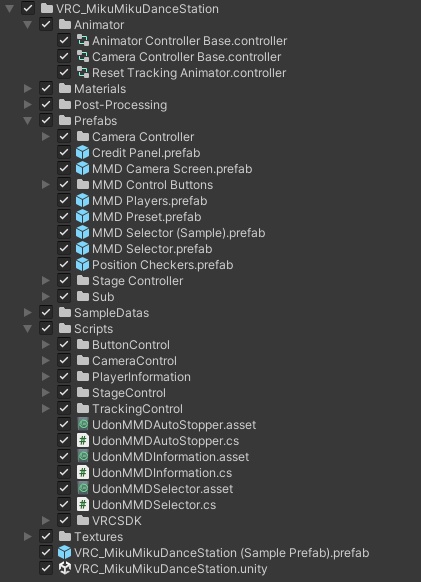Click the UdonMMDSelector.cs script icon
Image resolution: width=421 pixels, height=582 pixels.
click(x=83, y=504)
